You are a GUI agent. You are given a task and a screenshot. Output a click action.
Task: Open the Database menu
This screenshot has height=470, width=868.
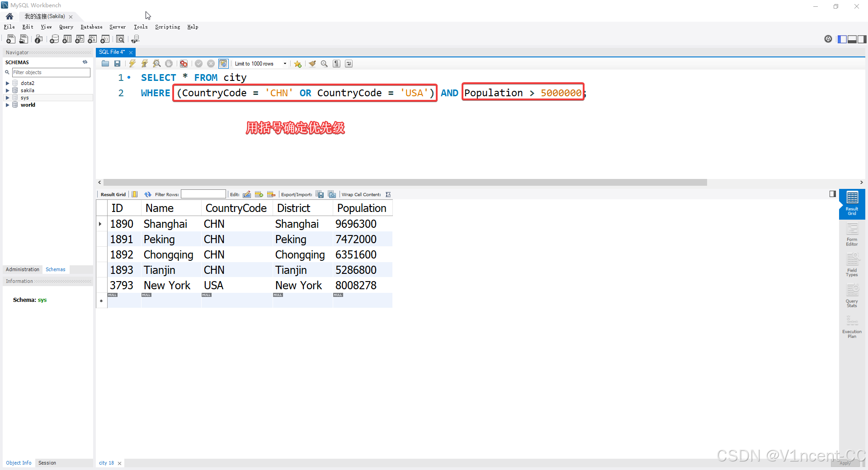tap(91, 27)
